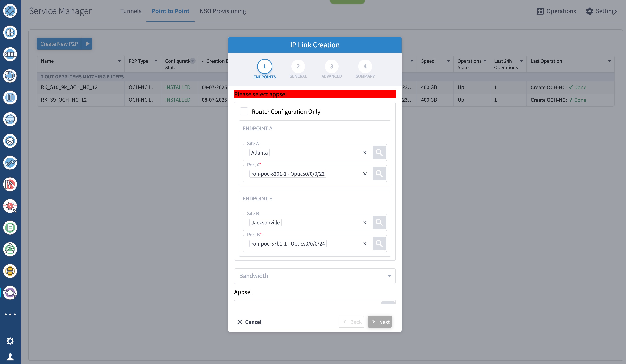This screenshot has height=364, width=626.
Task: Enable Router Configuration Only checkbox
Action: 244,111
